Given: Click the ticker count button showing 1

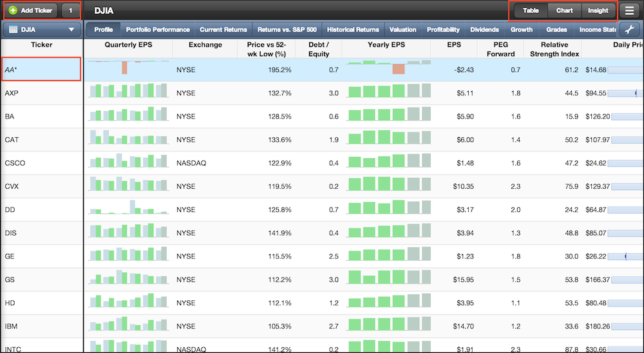Looking at the screenshot, I should click(x=71, y=10).
